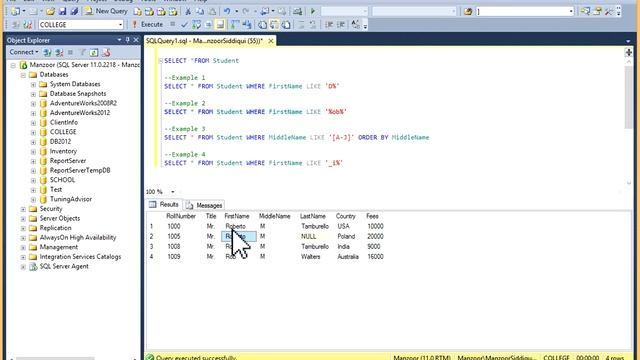The width and height of the screenshot is (640, 360).
Task: Click the query editor vertical scrollbar
Action: [x=629, y=98]
